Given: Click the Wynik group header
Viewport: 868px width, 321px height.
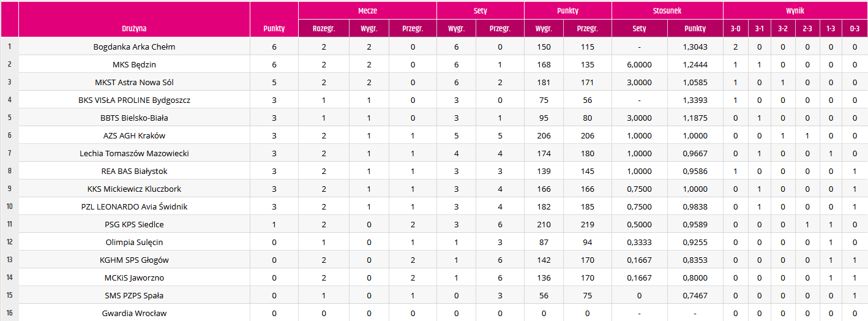Looking at the screenshot, I should [795, 10].
